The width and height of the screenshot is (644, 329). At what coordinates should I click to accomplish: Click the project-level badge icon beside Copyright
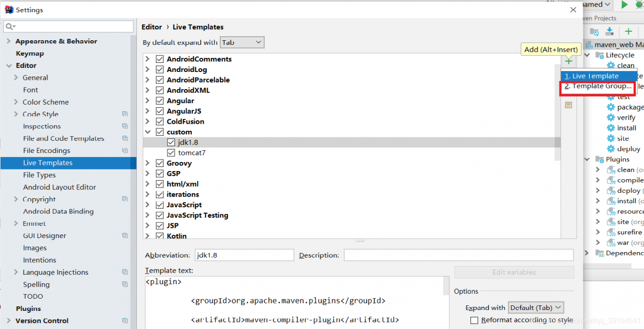pyautogui.click(x=125, y=199)
